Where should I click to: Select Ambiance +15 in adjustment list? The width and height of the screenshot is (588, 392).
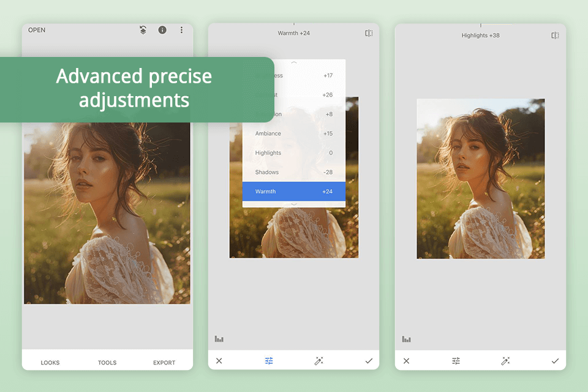(294, 134)
